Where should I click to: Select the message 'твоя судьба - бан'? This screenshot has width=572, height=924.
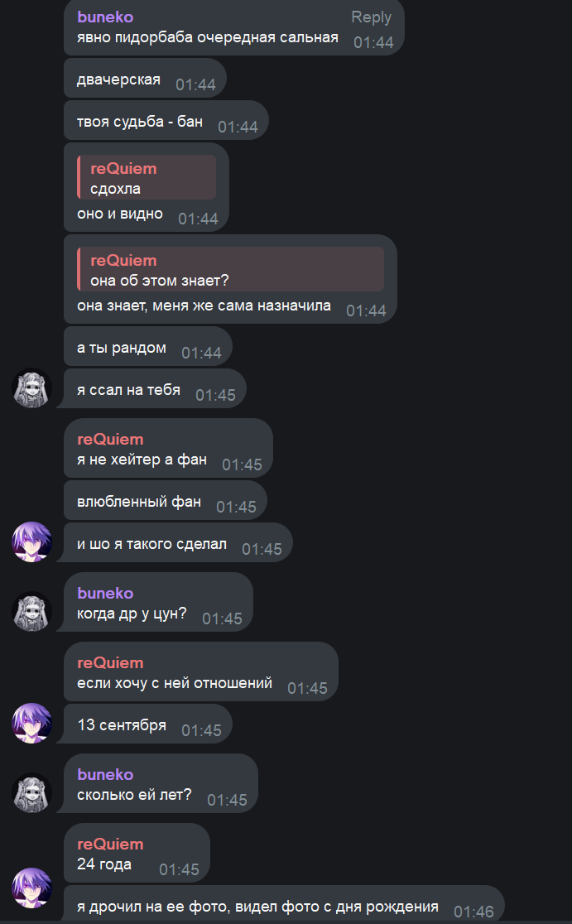(x=166, y=120)
